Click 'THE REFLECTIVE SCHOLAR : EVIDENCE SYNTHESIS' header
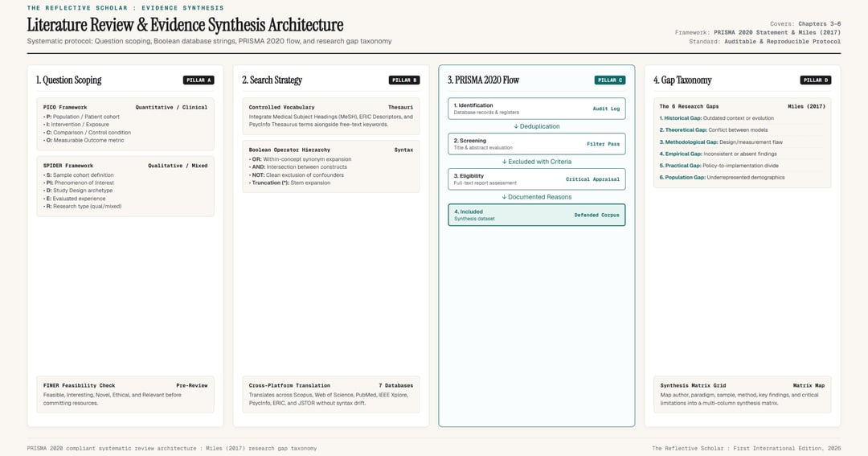 point(125,8)
